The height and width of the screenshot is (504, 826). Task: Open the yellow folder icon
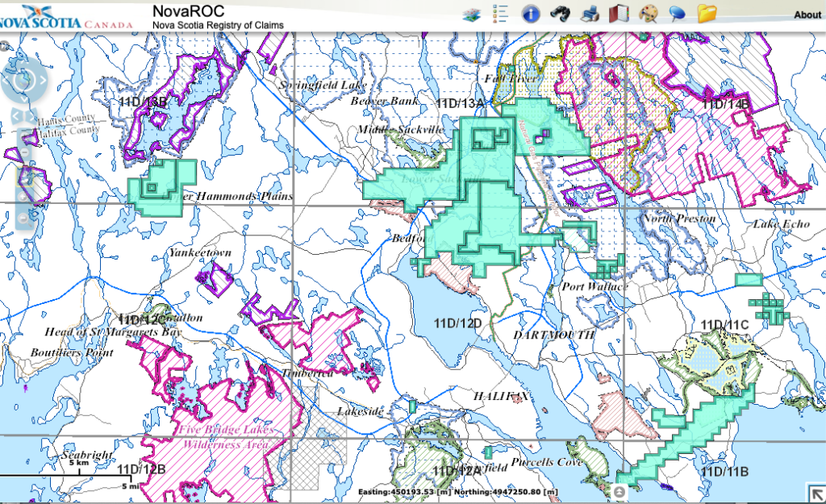707,14
